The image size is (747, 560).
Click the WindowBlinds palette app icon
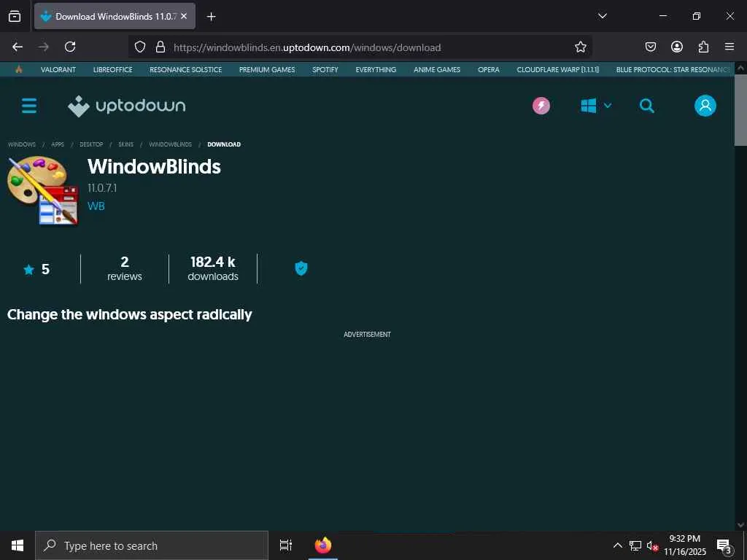click(x=43, y=190)
